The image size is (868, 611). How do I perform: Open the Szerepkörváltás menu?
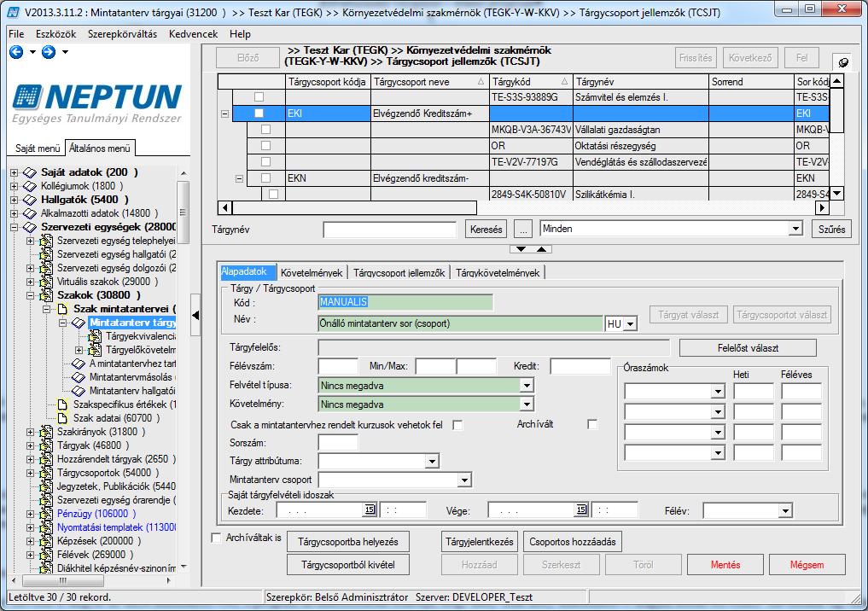pos(122,34)
